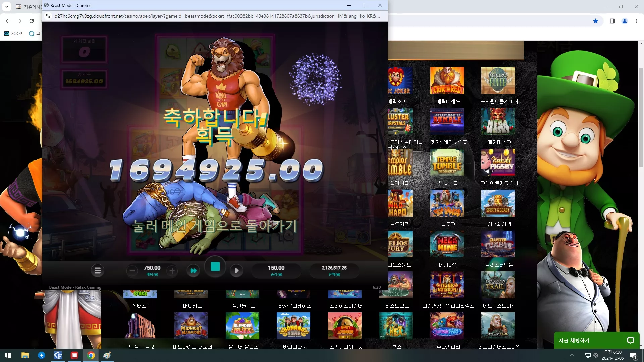Open the Windows Start menu
The image size is (644, 362).
click(8, 355)
